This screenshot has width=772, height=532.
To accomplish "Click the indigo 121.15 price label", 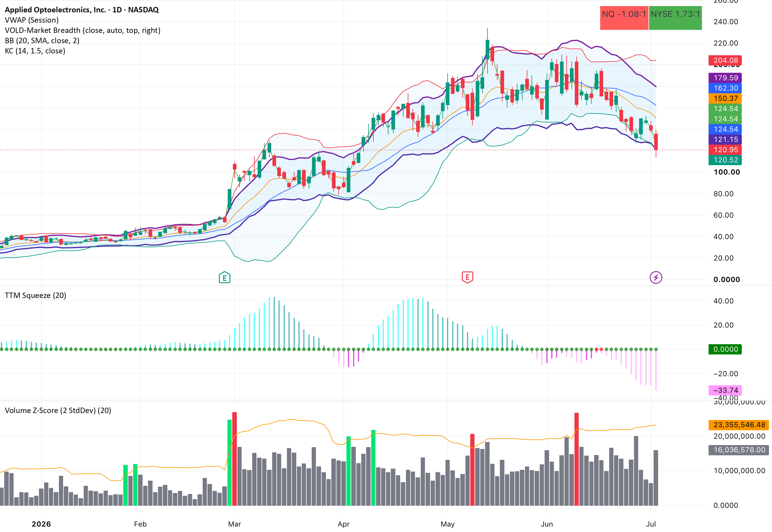I will tap(725, 139).
